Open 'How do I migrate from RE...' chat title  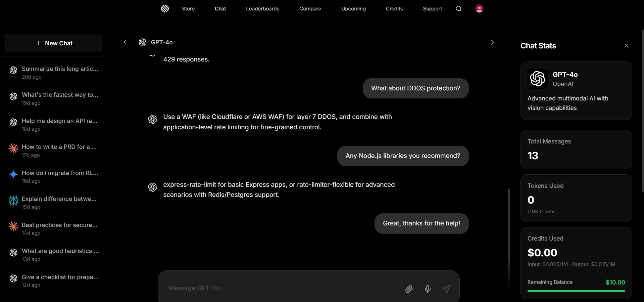[60, 173]
